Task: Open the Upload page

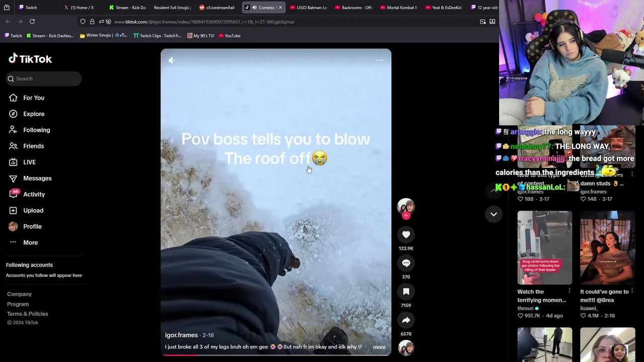Action: click(33, 210)
